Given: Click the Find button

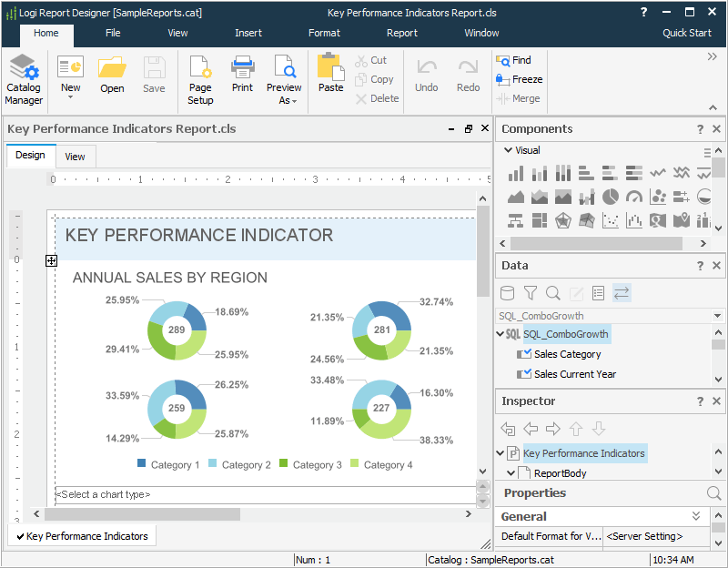Looking at the screenshot, I should point(513,60).
